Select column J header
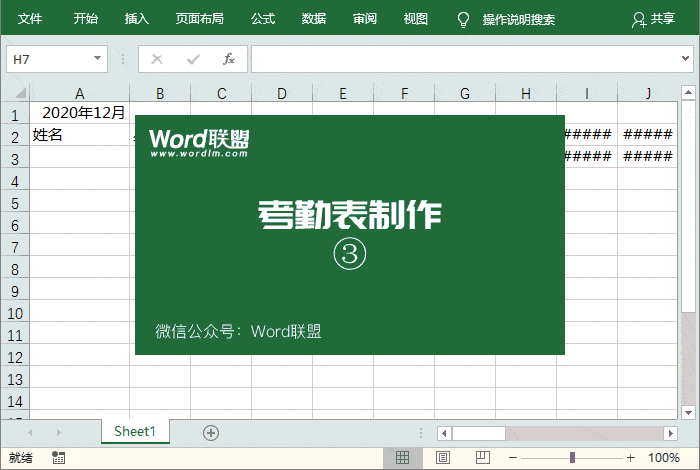Viewport: 700px width, 470px height. pos(647,93)
